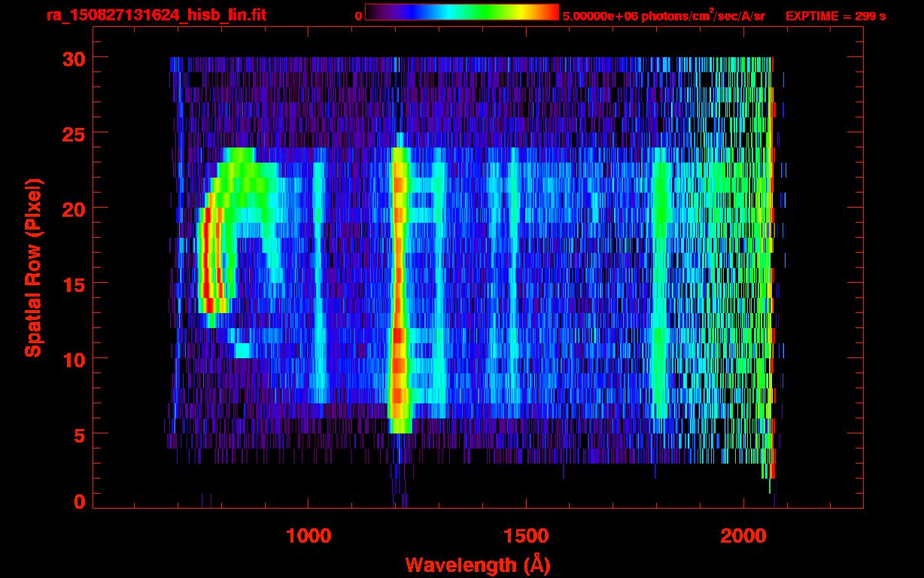The image size is (924, 578).
Task: Click the 1000 wavelength tick label
Action: point(309,535)
